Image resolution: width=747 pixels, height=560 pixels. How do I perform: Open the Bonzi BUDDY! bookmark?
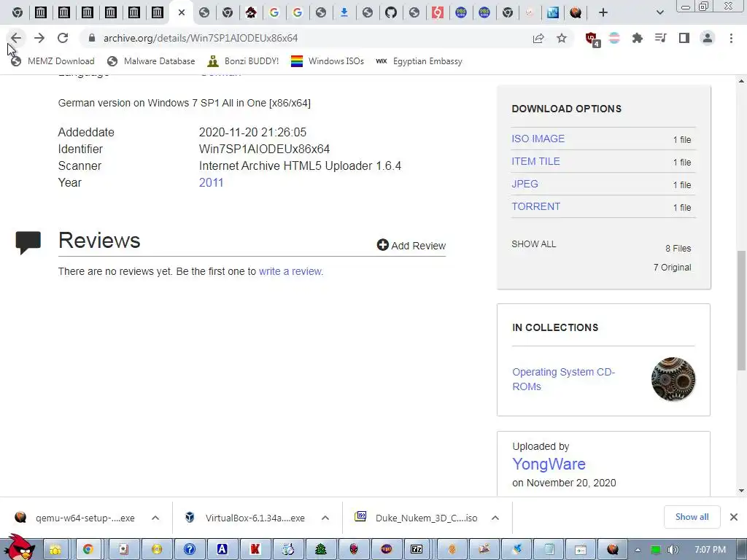click(x=243, y=61)
